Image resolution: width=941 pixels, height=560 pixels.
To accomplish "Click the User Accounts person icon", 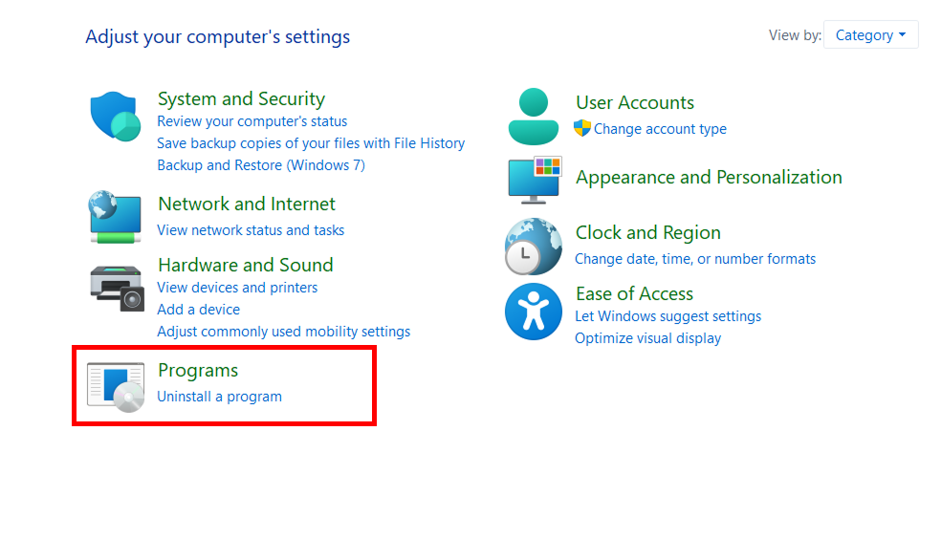I will point(533,116).
